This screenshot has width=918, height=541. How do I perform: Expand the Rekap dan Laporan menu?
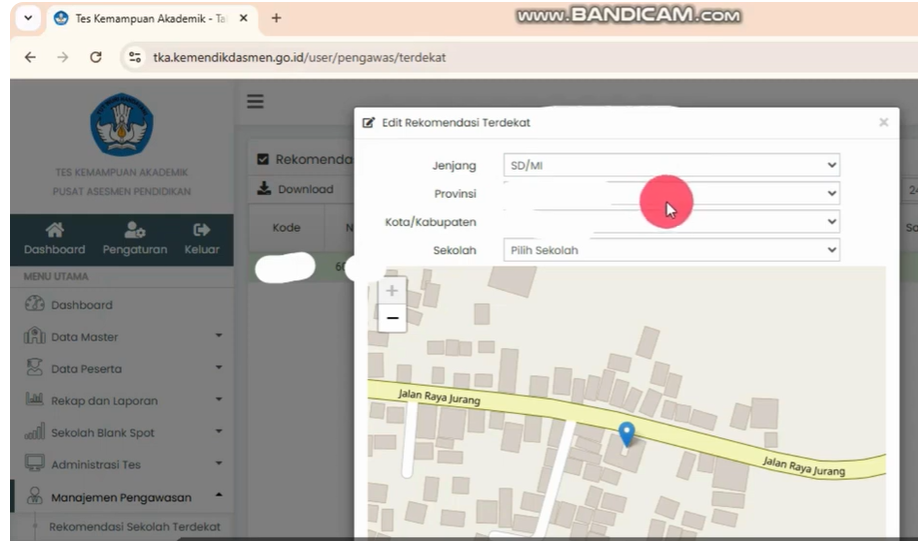(118, 401)
